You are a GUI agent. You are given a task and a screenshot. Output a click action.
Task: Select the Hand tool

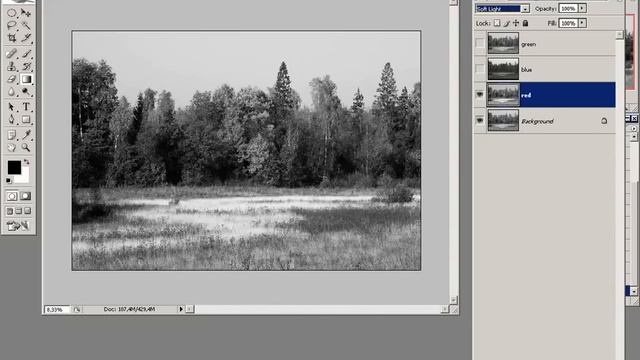click(11, 147)
